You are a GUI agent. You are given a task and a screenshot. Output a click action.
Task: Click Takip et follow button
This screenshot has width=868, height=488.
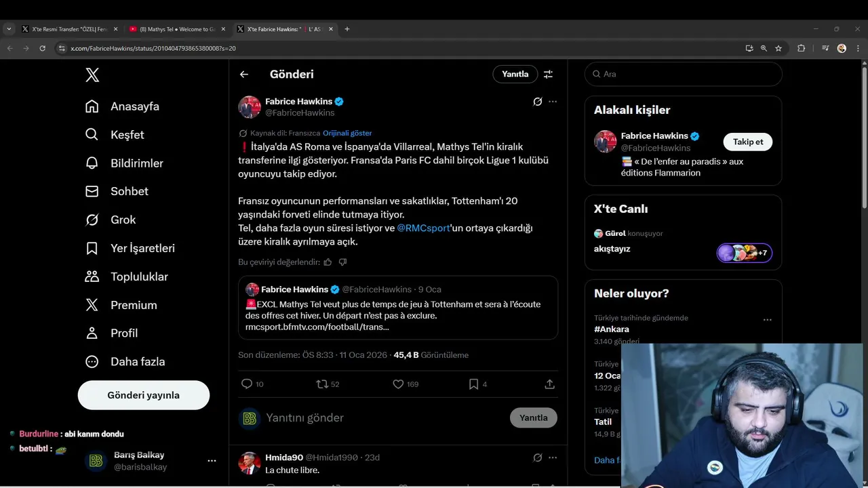(x=748, y=142)
